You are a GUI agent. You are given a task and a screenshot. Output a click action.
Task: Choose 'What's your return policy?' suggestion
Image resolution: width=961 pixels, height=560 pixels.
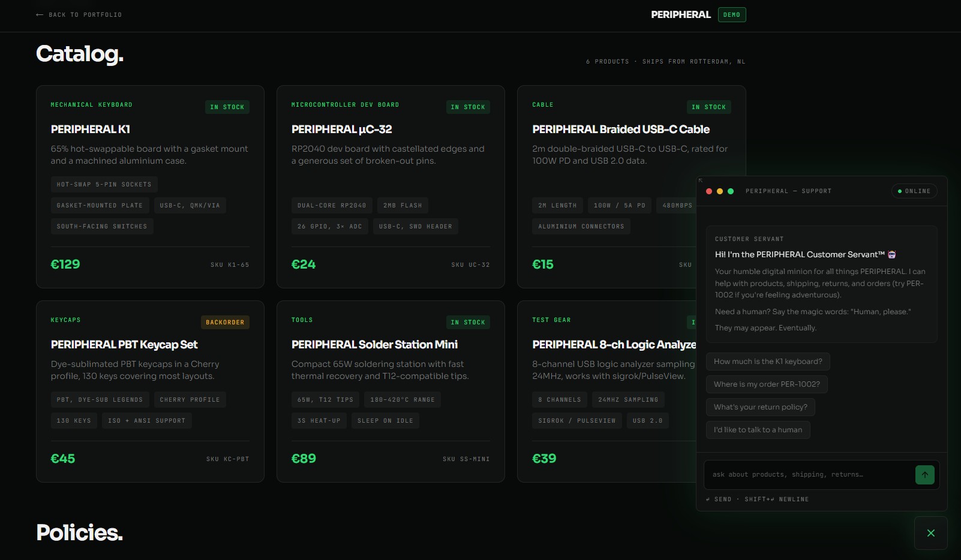pyautogui.click(x=760, y=407)
